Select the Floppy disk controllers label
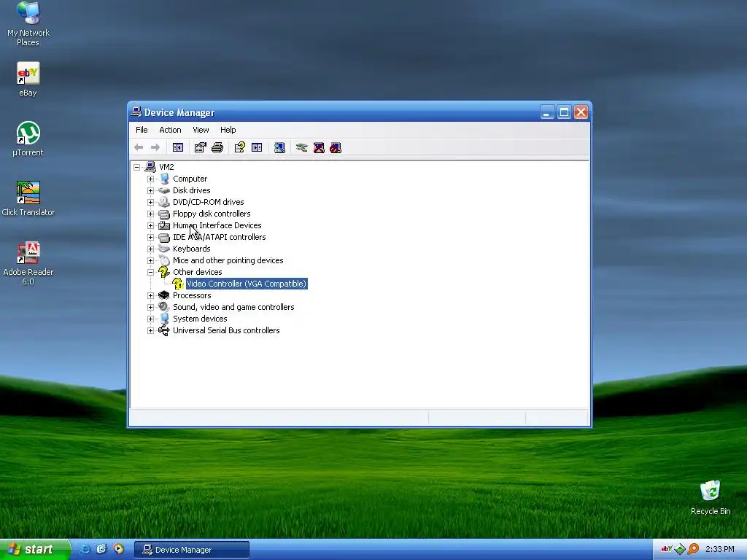 tap(212, 214)
